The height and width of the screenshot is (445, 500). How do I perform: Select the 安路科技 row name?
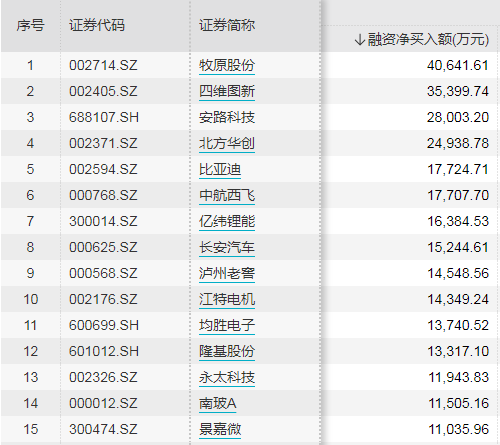[227, 117]
